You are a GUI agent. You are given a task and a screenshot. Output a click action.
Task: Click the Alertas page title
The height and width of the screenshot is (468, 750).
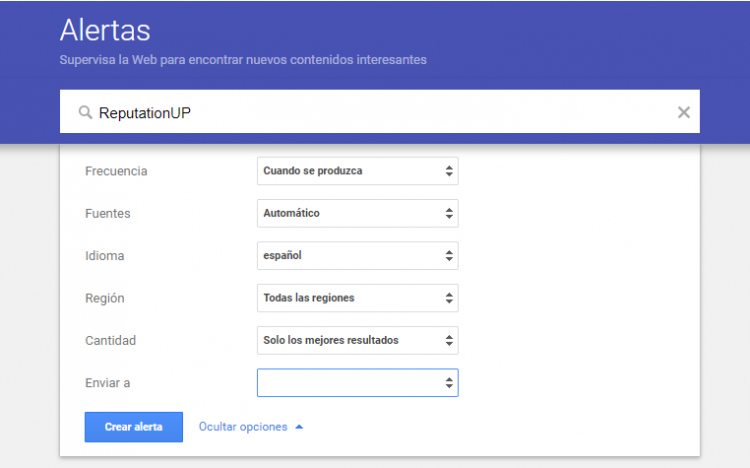105,30
